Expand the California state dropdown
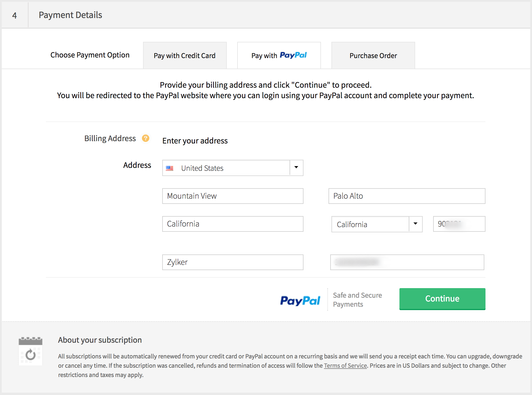Image resolution: width=532 pixels, height=395 pixels. coord(415,224)
